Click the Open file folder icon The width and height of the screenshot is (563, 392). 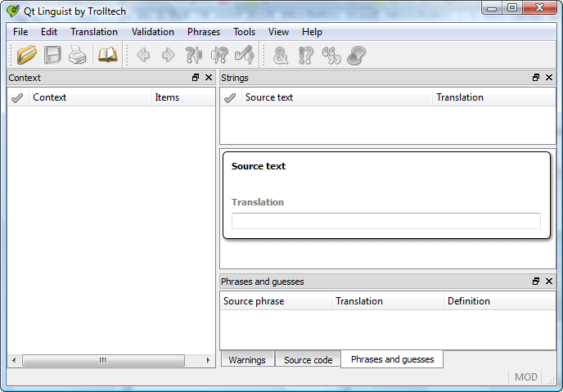coord(27,56)
